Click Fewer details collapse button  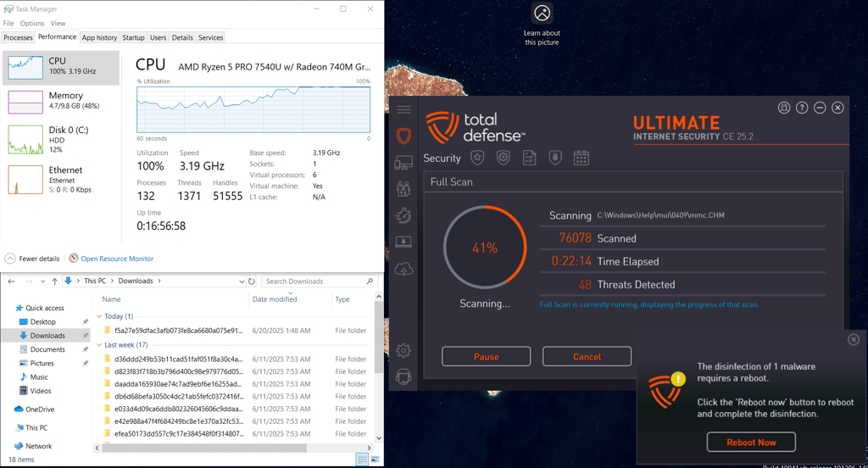(x=32, y=259)
